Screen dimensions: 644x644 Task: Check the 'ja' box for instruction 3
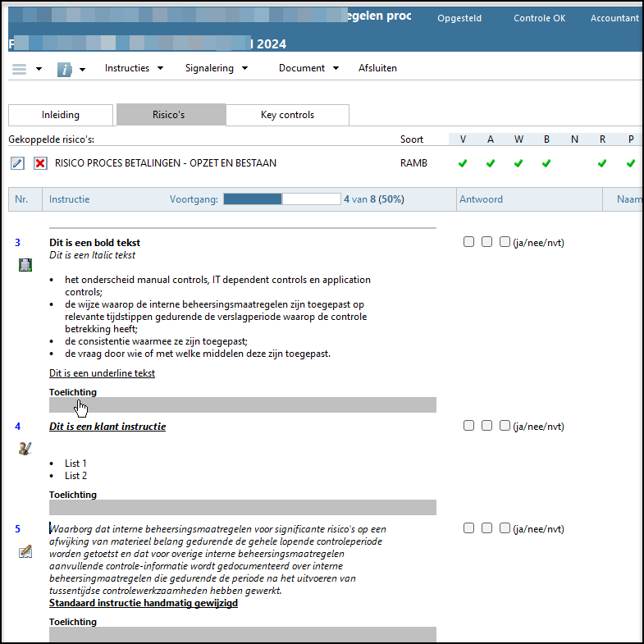pyautogui.click(x=468, y=242)
